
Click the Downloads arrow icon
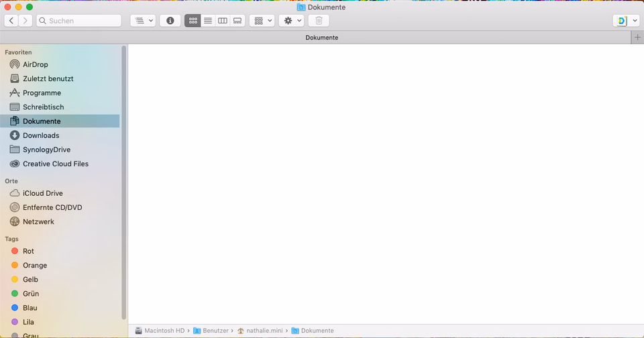[14, 135]
